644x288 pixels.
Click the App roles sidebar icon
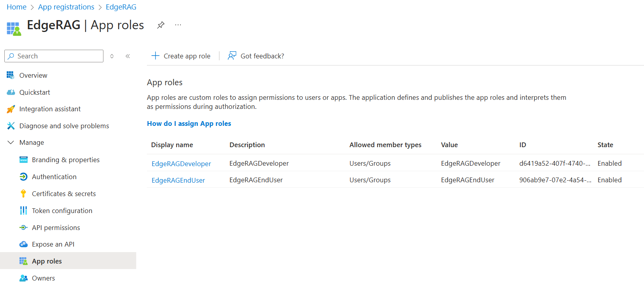23,261
